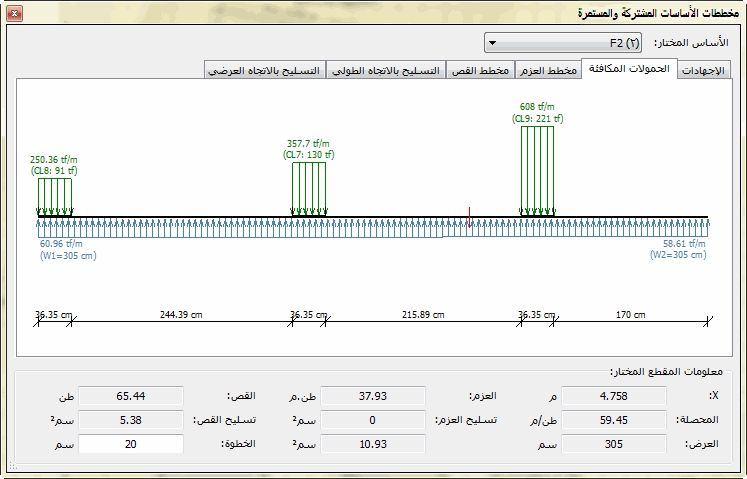The height and width of the screenshot is (479, 747).
Task: Select the المحصلة field showing 59.45
Action: coord(613,419)
